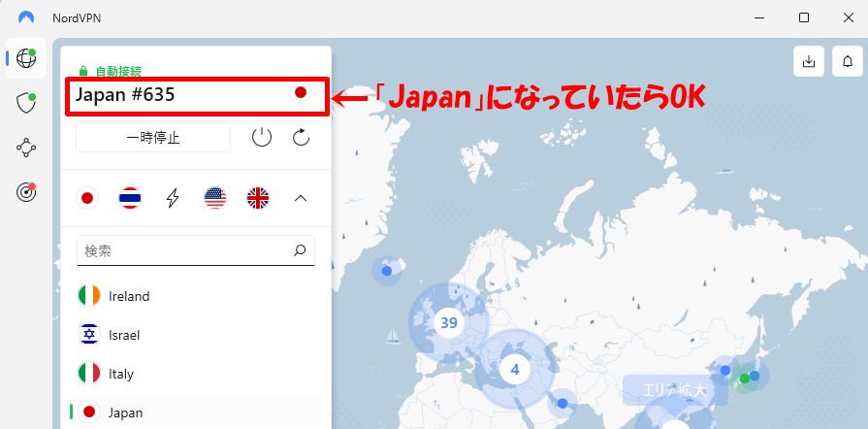868x429 pixels.
Task: Click the magnifier icon in search box
Action: (300, 250)
